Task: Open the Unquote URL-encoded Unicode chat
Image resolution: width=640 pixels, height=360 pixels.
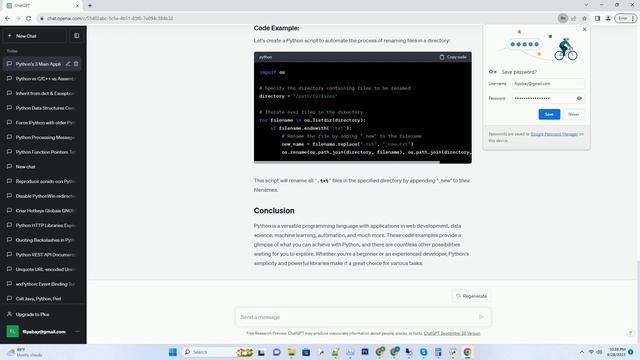Action: [42, 269]
